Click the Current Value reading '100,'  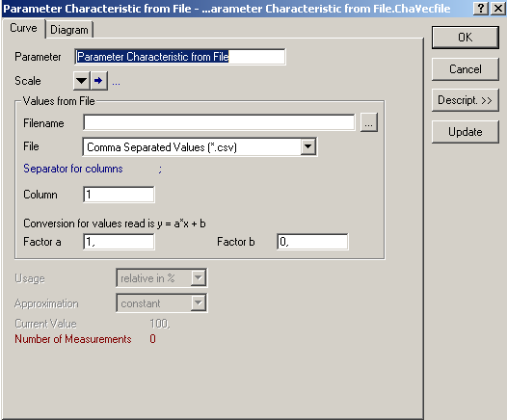(160, 324)
